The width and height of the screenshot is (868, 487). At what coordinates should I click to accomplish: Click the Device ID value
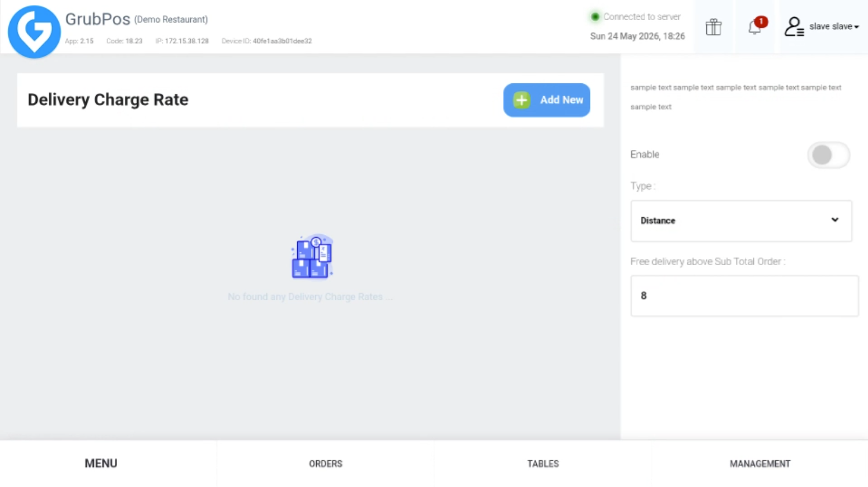[282, 41]
